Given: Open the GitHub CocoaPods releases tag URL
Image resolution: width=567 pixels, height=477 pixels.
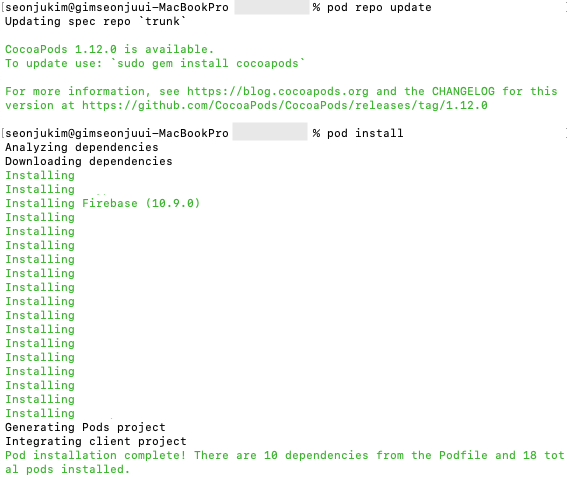Looking at the screenshot, I should pos(285,106).
